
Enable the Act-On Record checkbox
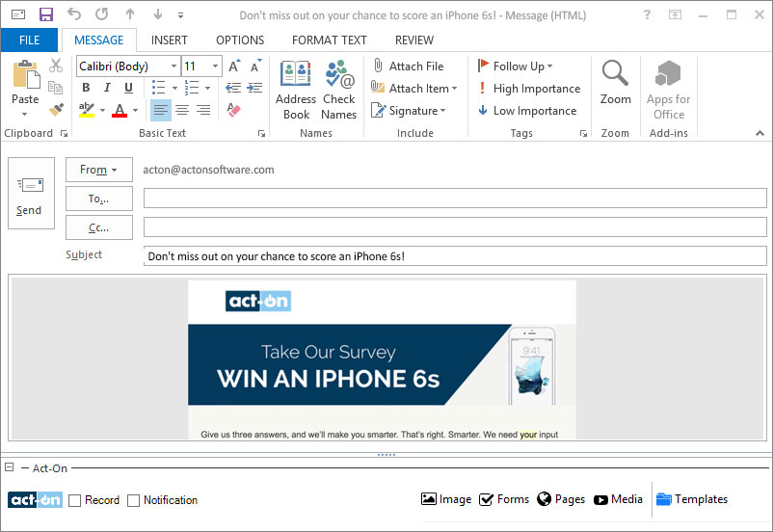coord(75,500)
